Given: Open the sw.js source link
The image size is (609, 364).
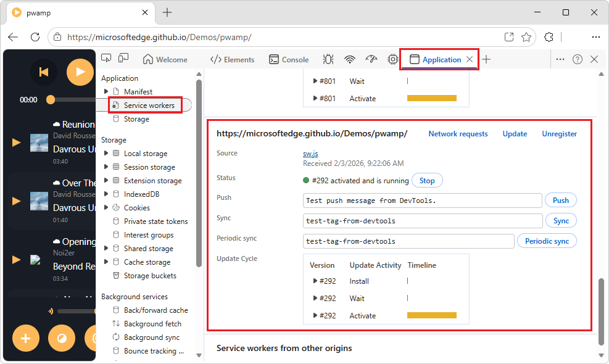Looking at the screenshot, I should pos(310,154).
